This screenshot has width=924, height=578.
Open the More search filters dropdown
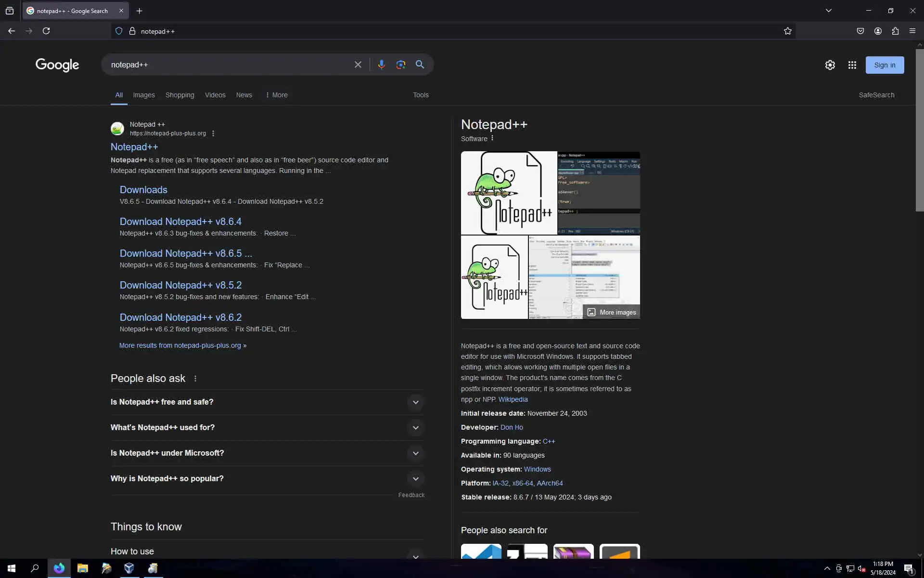pos(277,95)
